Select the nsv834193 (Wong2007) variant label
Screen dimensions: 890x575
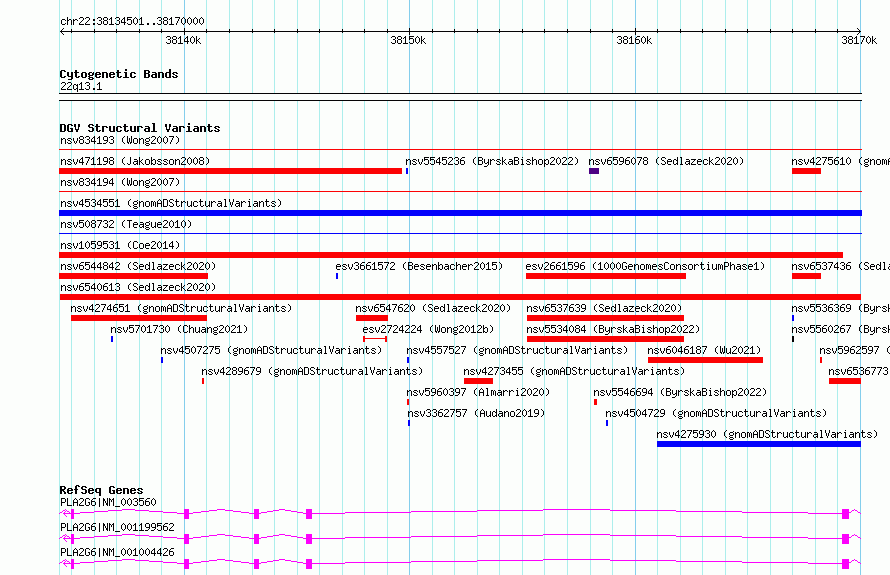click(x=120, y=140)
